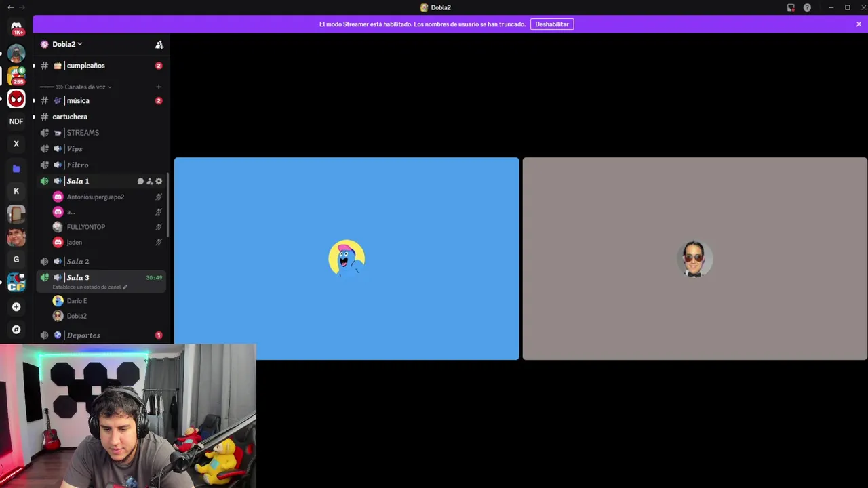The height and width of the screenshot is (488, 868).
Task: Open the música text channel
Action: point(101,100)
